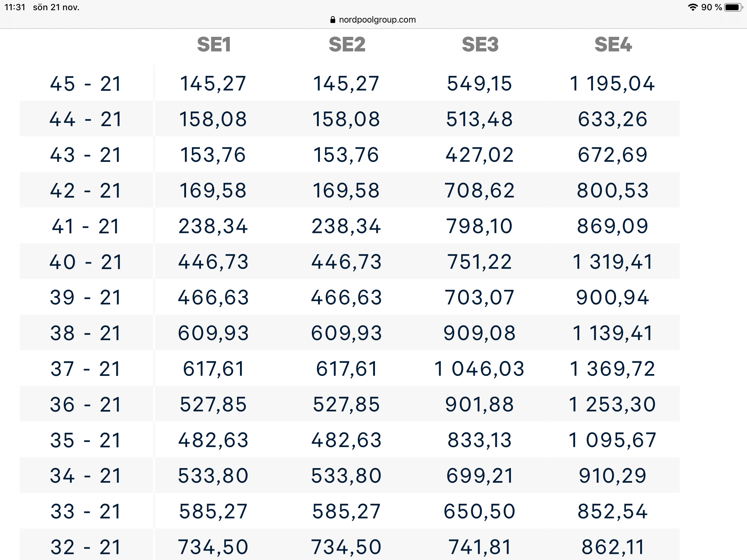Select the SE3 column header
This screenshot has width=747, height=560.
coord(480,45)
